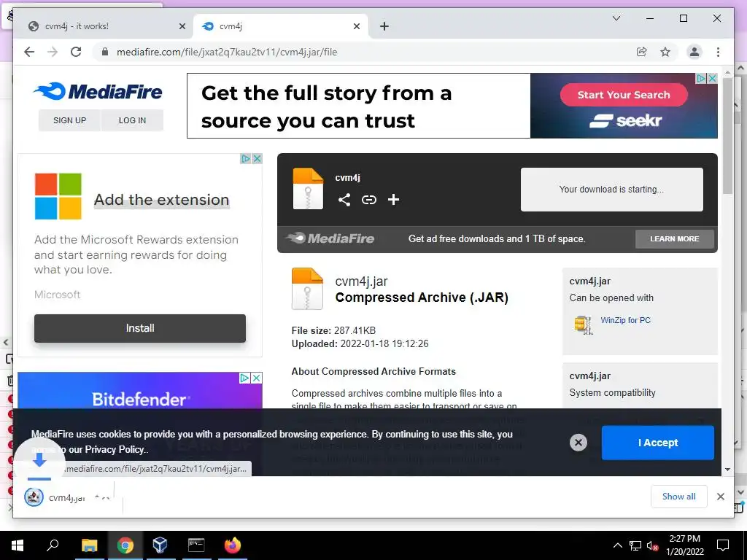Click 'Your download is starting...' box
The height and width of the screenshot is (560, 747).
[612, 189]
